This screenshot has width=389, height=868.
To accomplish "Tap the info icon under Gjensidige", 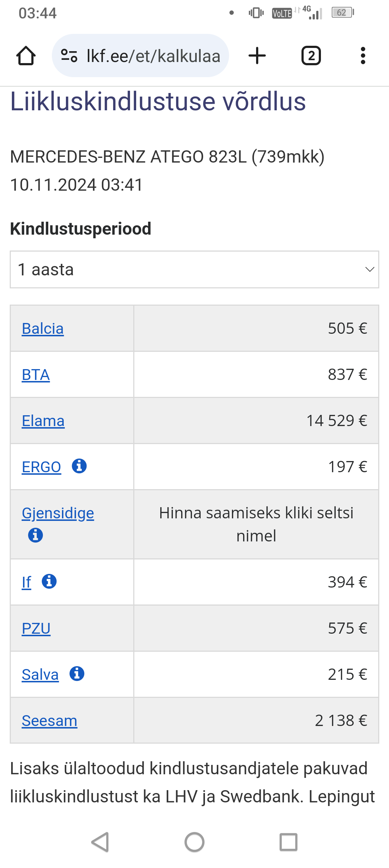I will 35,535.
